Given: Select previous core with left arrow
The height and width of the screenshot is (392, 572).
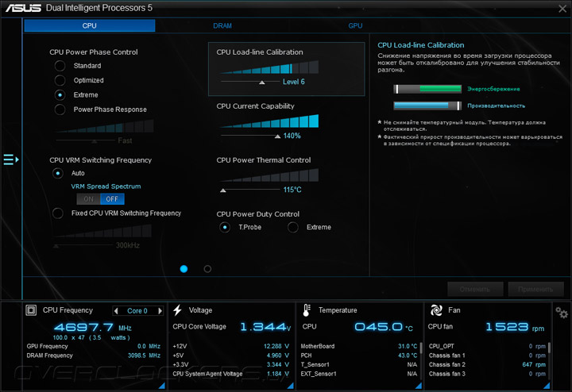Looking at the screenshot, I should 116,311.
